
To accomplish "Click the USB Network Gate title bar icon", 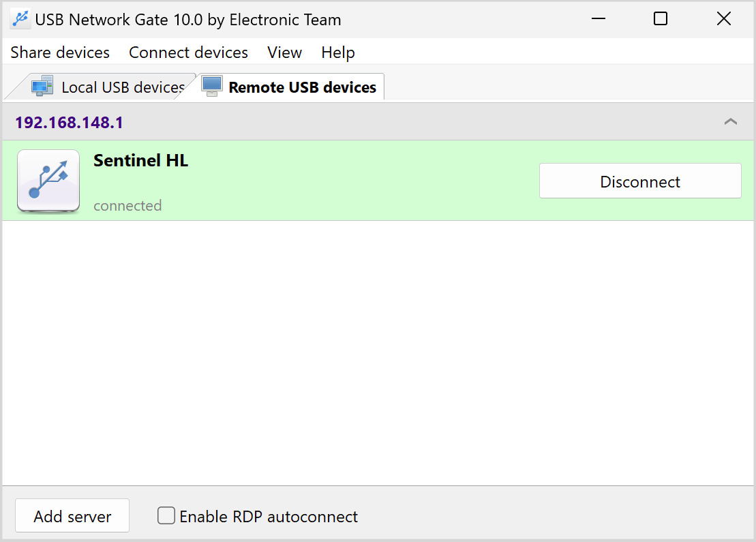I will tap(20, 19).
